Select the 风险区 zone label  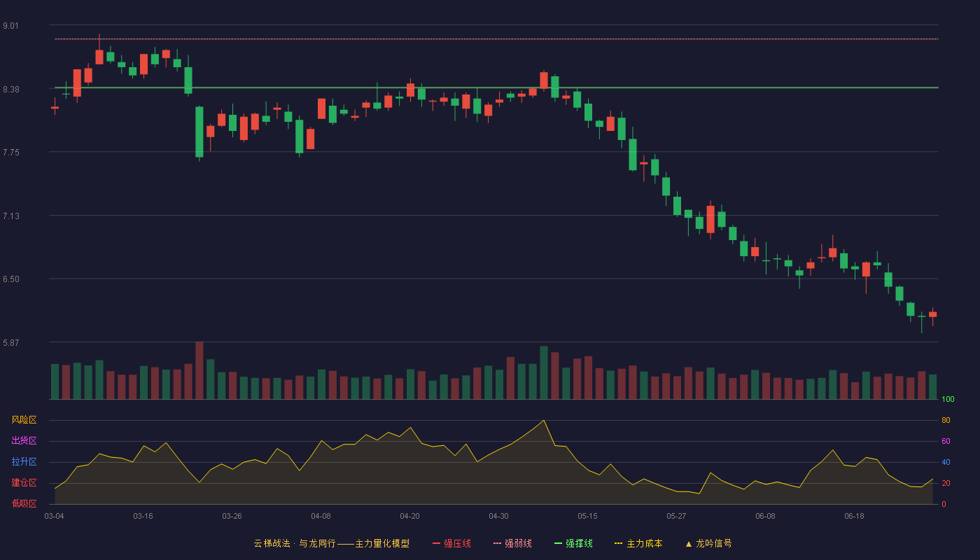pyautogui.click(x=24, y=420)
